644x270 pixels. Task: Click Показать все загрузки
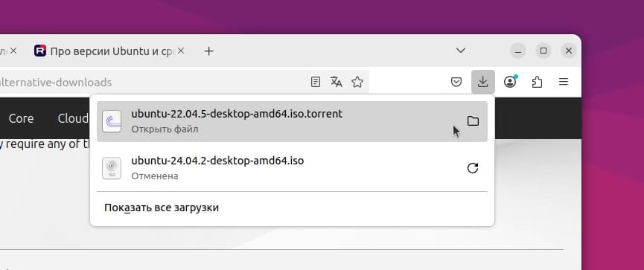tap(162, 208)
